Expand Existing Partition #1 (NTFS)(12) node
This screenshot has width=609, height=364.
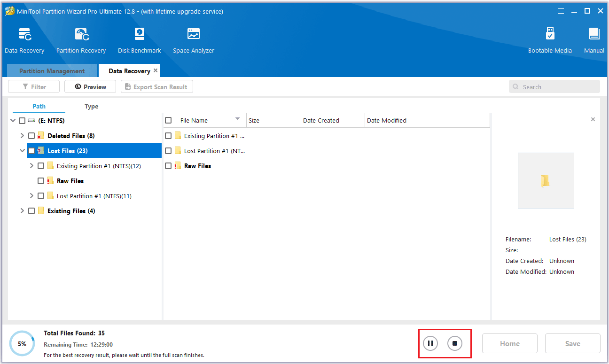[x=31, y=166]
